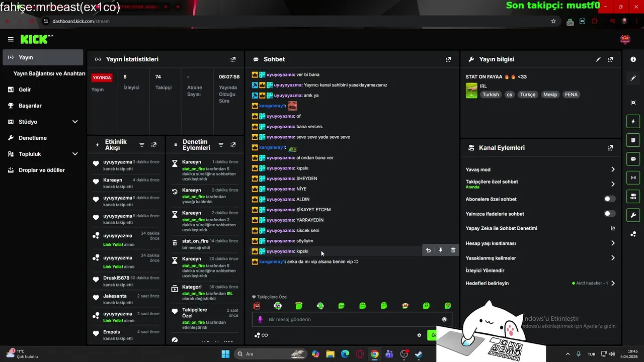Click the browser address bar
The width and height of the screenshot is (644, 362).
click(x=297, y=21)
